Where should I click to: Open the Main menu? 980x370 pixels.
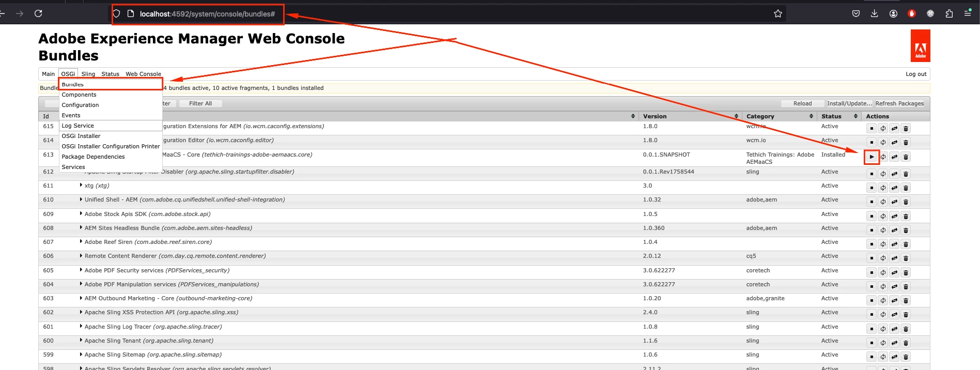(x=48, y=74)
